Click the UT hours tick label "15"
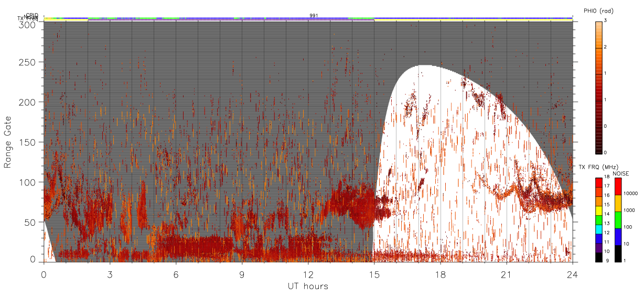Screen dimensions: 644x297 click(374, 274)
